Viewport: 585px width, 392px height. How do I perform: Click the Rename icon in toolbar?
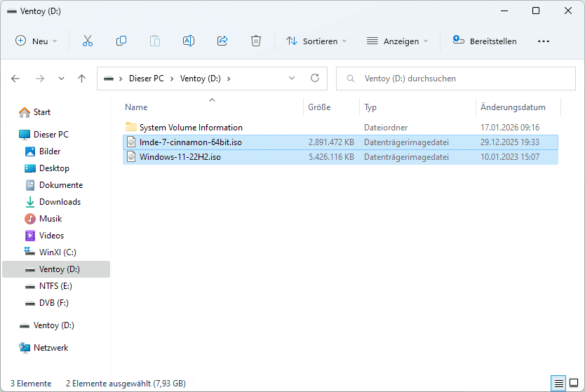coord(189,41)
